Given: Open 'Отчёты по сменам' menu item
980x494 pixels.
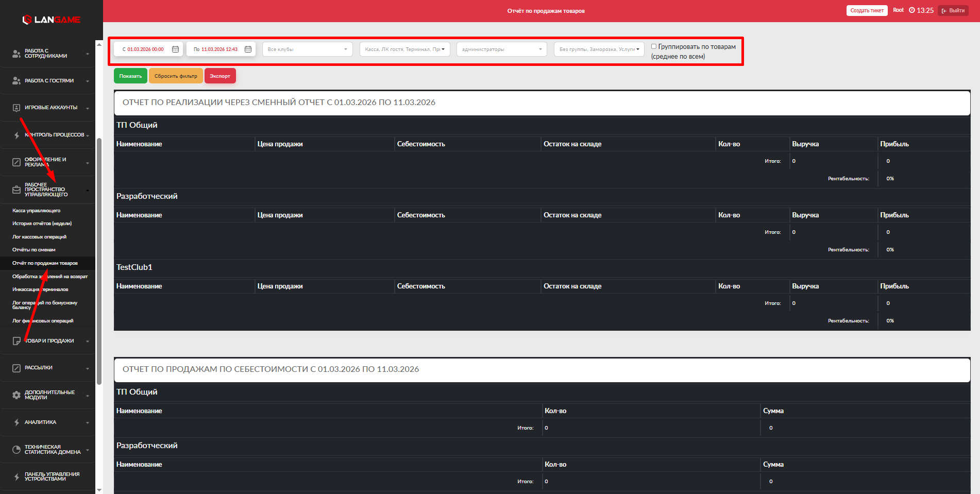Looking at the screenshot, I should pyautogui.click(x=34, y=250).
